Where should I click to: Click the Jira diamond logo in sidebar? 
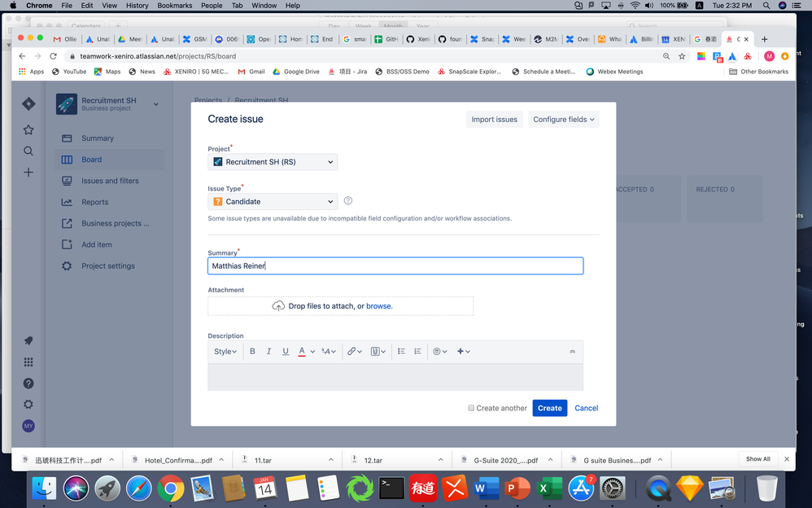28,103
